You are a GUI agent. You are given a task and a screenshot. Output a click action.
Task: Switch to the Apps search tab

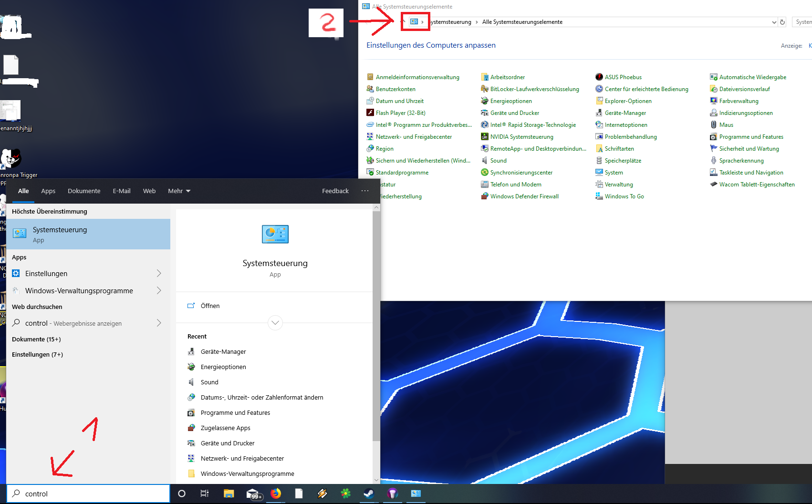(x=48, y=191)
